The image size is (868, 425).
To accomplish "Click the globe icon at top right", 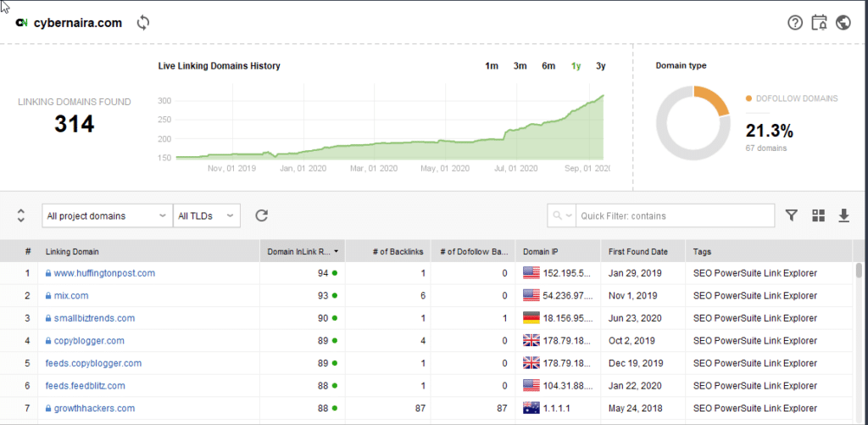I will (843, 23).
